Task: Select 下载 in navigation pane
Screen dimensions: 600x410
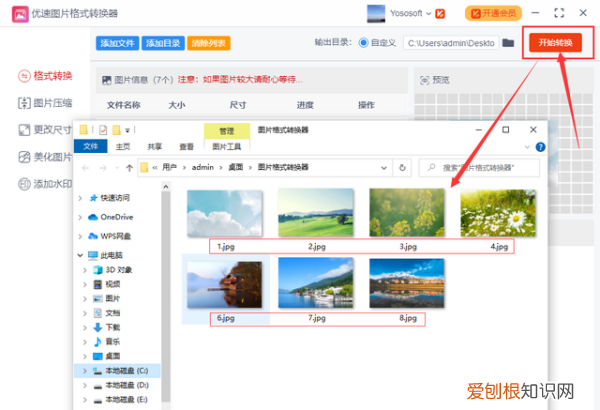Action: (107, 327)
